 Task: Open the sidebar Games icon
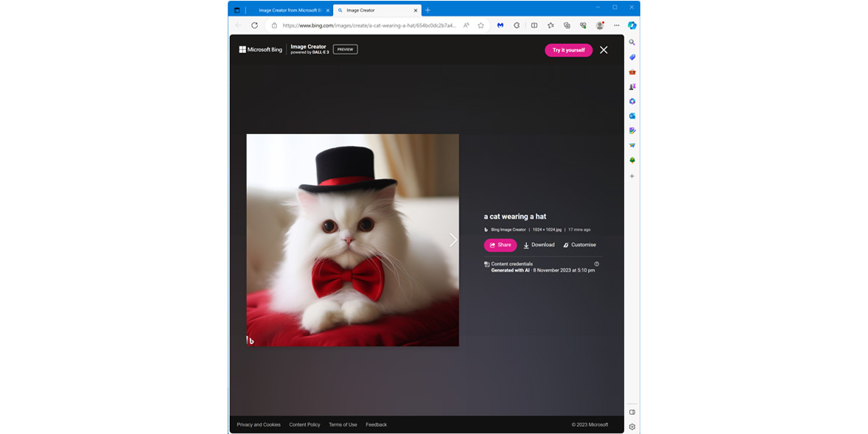[x=632, y=87]
